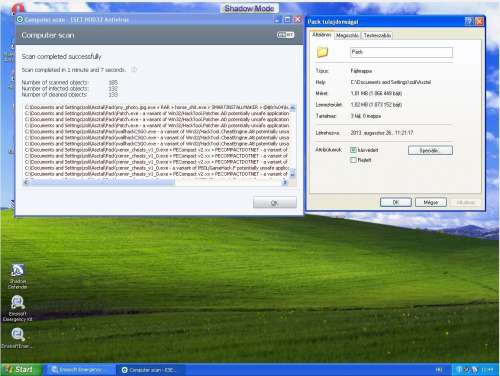Image resolution: width=500 pixels, height=376 pixels.
Task: Click the taskbar clock
Action: tap(487, 370)
